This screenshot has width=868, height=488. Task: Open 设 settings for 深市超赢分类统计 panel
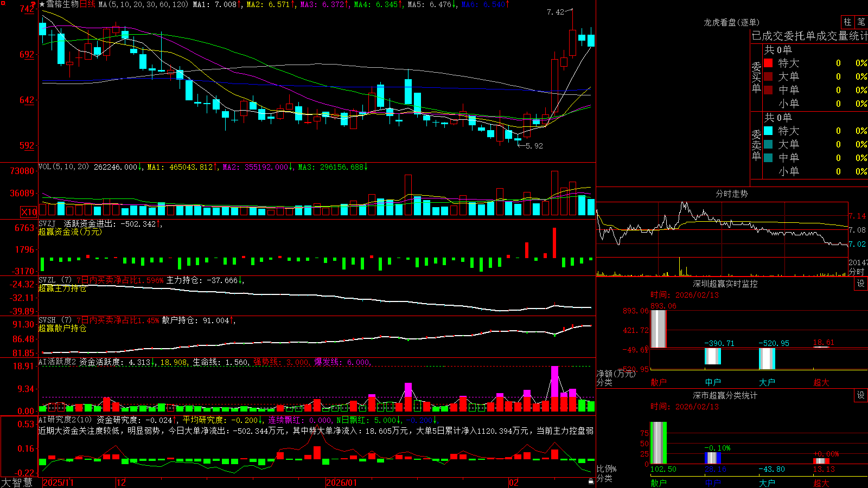[x=861, y=395]
